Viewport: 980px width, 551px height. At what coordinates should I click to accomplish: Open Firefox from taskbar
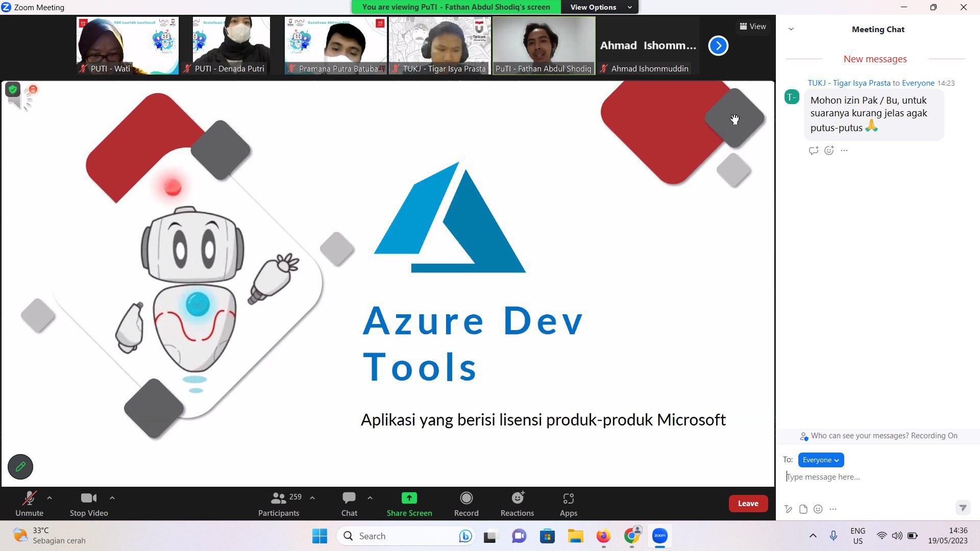tap(603, 536)
